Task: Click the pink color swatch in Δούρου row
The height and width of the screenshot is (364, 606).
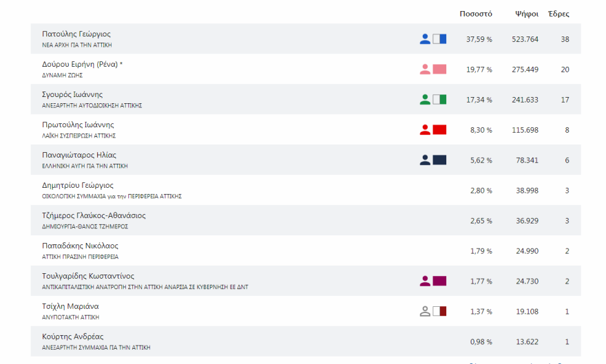Action: click(x=439, y=69)
